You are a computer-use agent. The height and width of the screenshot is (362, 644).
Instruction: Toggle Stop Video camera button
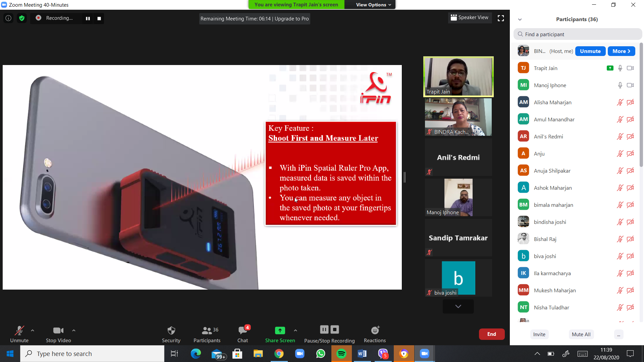point(58,331)
